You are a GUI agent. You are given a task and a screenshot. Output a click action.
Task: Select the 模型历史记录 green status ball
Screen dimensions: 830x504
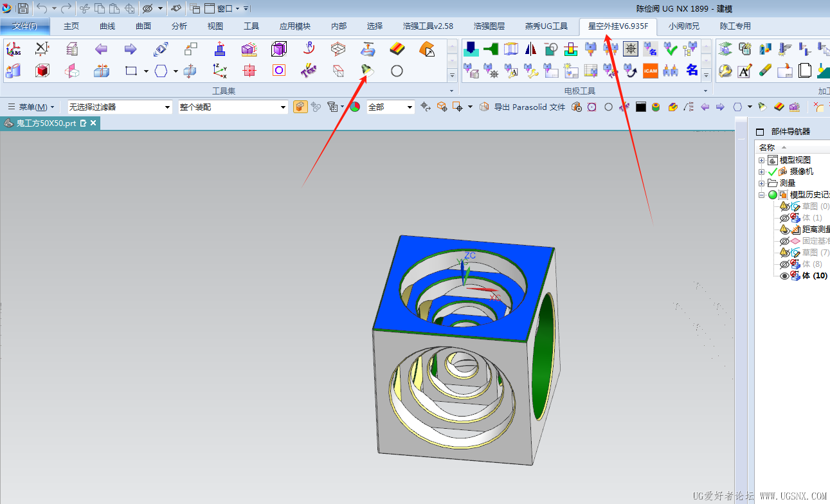772,195
